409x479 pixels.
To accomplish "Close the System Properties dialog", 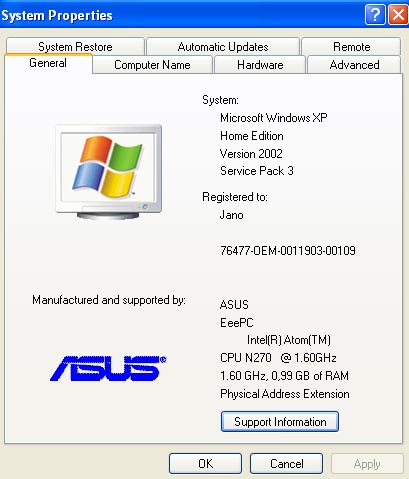I will click(x=398, y=15).
